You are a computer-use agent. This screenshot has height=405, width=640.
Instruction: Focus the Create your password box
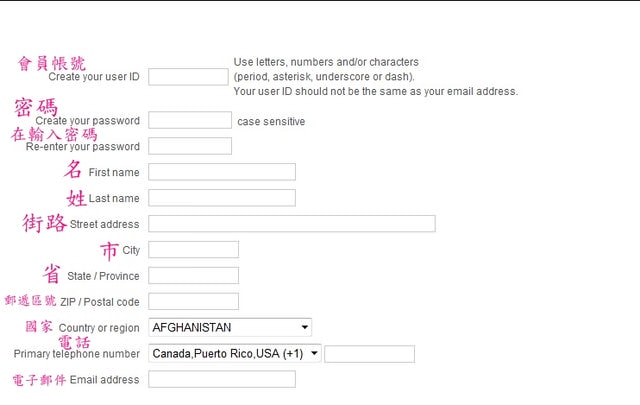(189, 121)
